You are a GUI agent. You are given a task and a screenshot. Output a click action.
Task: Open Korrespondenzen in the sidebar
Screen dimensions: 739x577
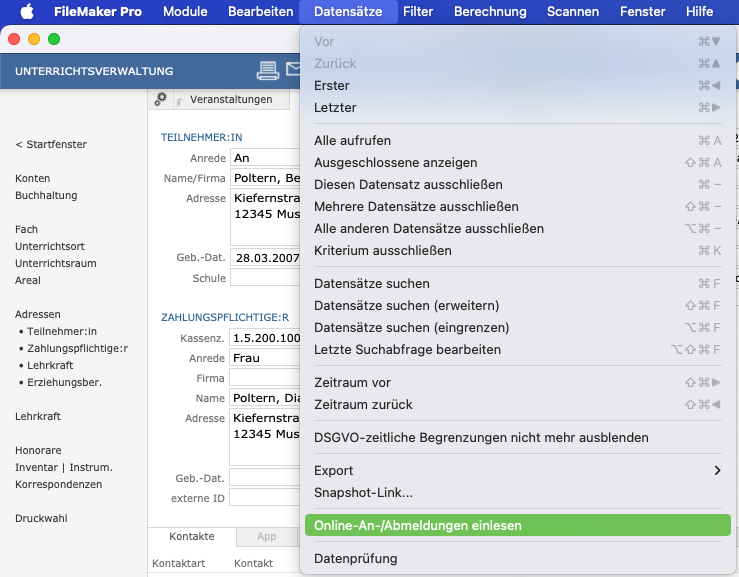(x=58, y=484)
